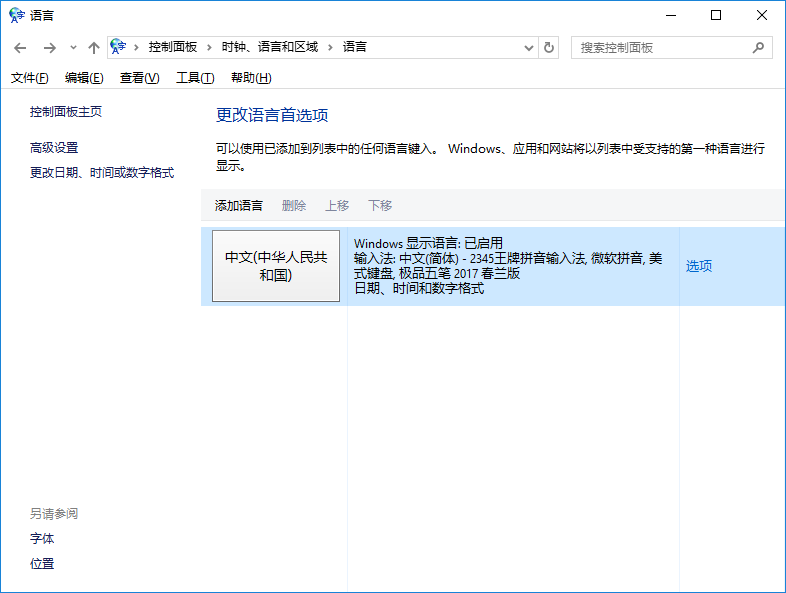Open 高级设置 in the sidebar
This screenshot has height=593, width=786.
(54, 148)
